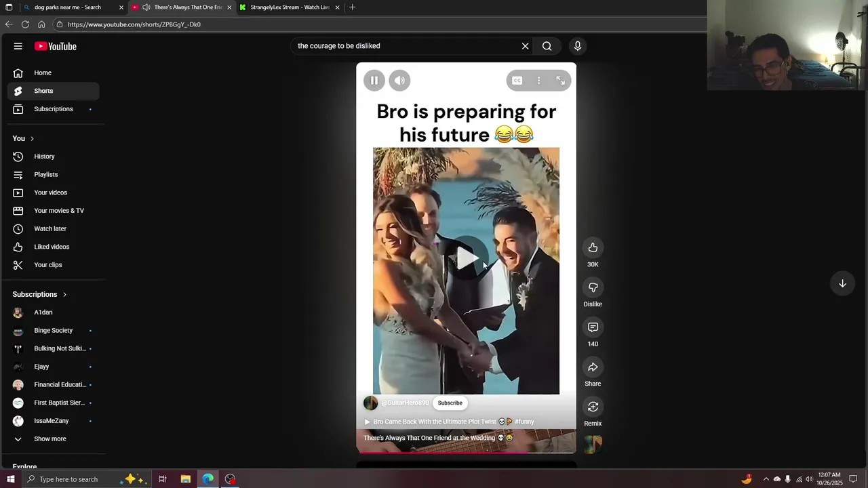The height and width of the screenshot is (488, 868).
Task: Reload the page
Action: pos(25,24)
